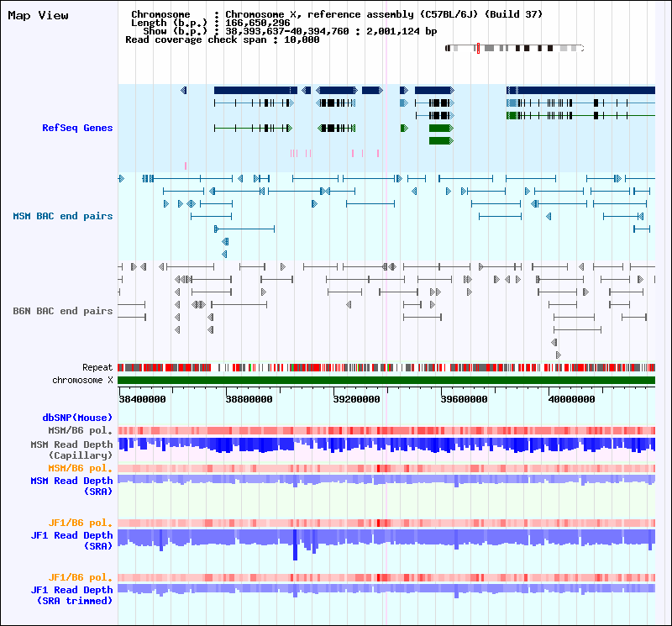Open the MSM Read Depth (SRA) link
Viewport: 672px width, 626px height.
[71, 486]
